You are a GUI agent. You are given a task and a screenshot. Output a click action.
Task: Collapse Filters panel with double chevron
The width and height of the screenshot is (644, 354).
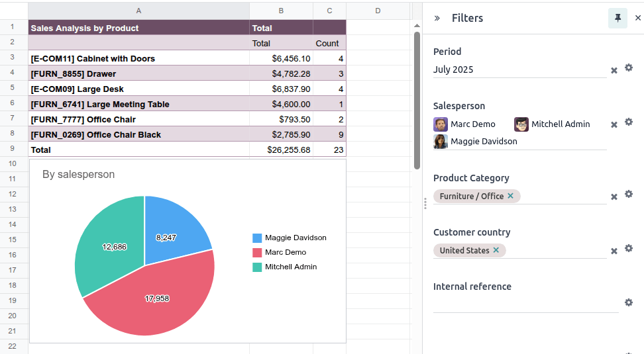point(437,19)
